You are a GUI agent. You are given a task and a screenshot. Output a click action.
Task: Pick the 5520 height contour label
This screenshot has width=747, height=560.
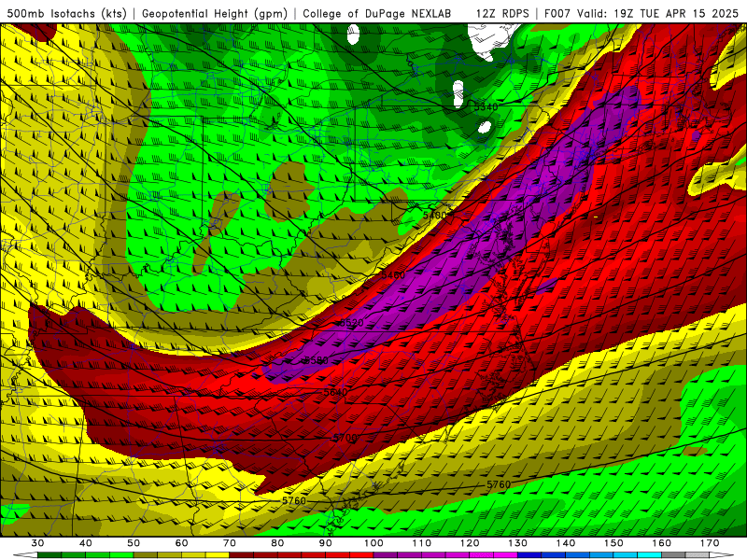351,323
